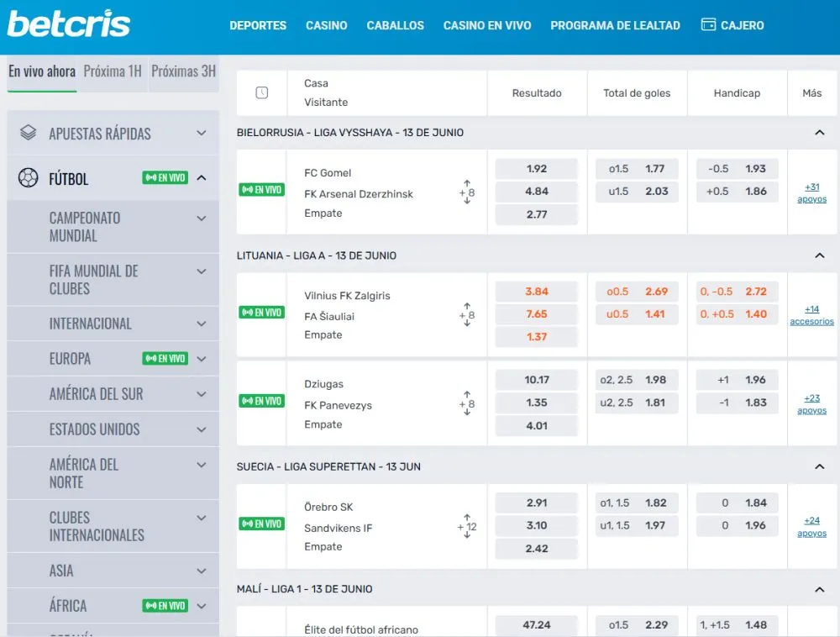Screen dimensions: 840x637
Task: Click the Fútbol soccer ball icon
Action: [x=29, y=178]
